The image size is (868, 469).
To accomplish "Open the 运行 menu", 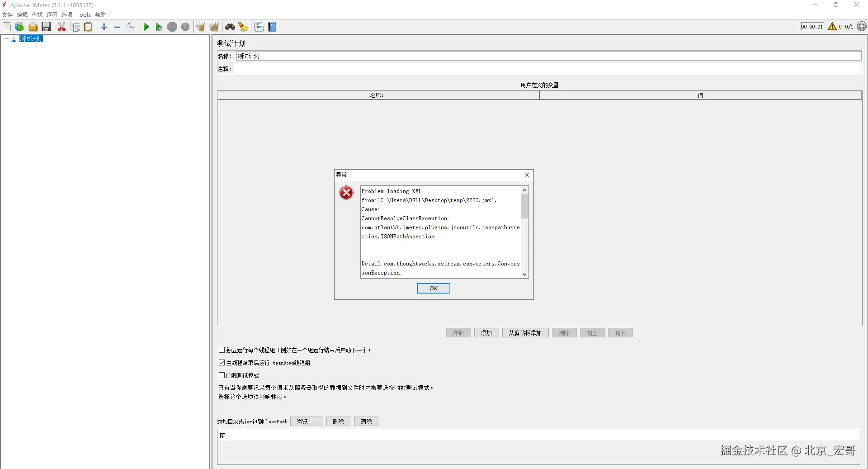I will click(x=52, y=15).
